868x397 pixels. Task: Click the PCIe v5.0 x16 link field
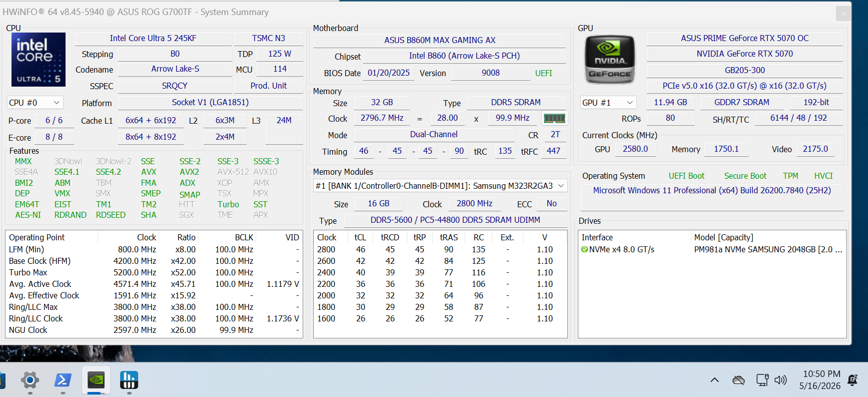(744, 86)
